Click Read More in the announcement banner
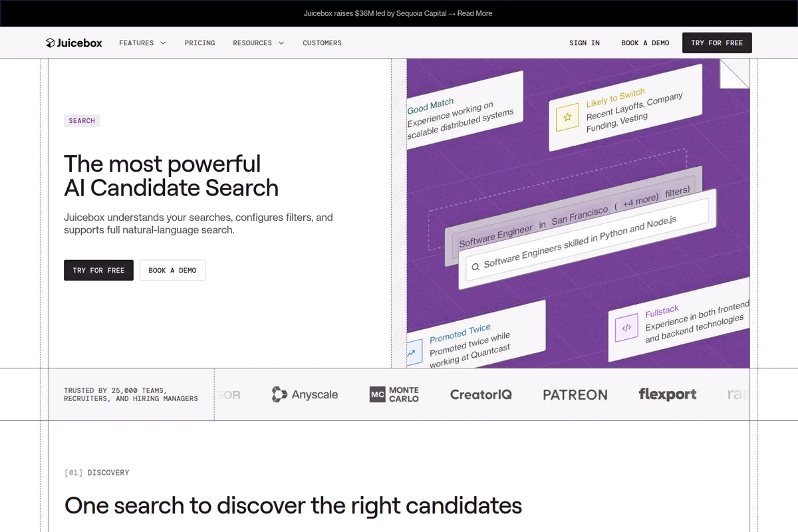Viewport: 798px width, 532px height. click(x=474, y=13)
